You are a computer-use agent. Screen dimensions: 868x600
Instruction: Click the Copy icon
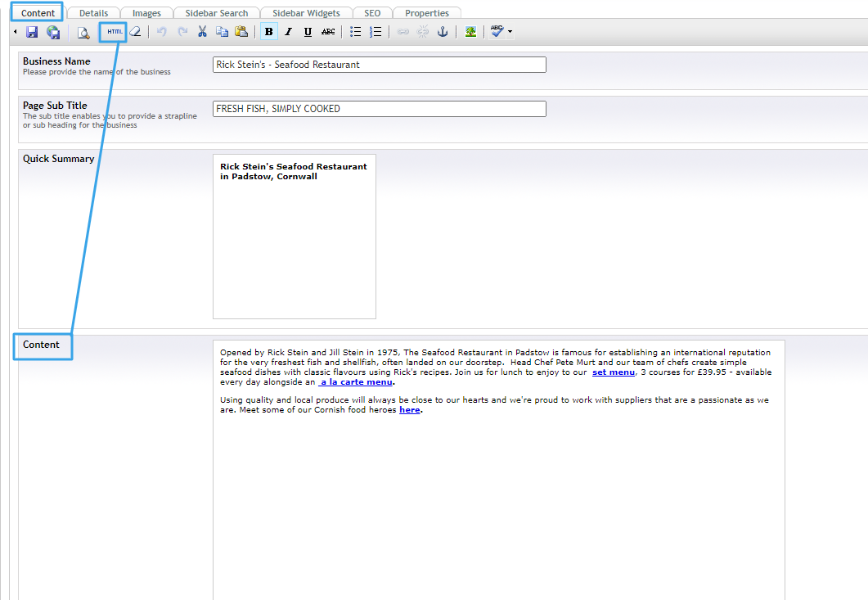point(222,32)
